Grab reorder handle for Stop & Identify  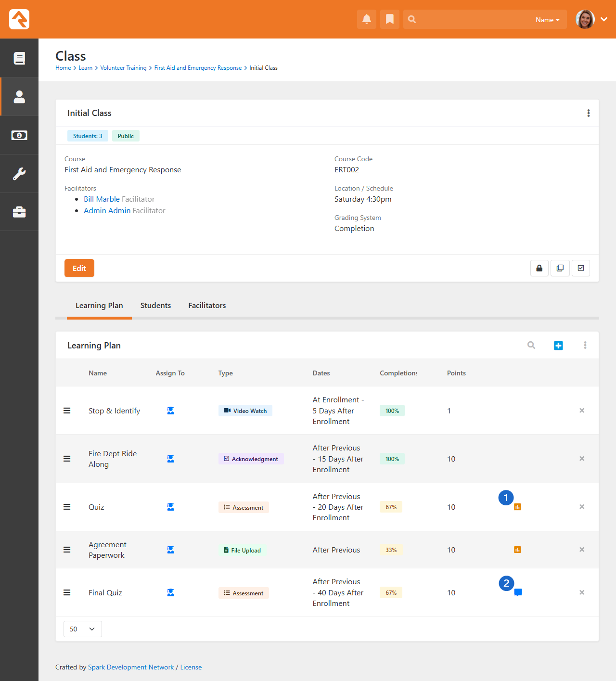[x=67, y=411]
